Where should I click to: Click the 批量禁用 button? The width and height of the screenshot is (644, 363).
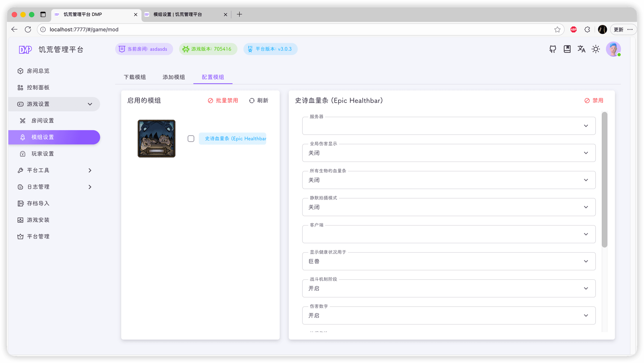pos(223,101)
